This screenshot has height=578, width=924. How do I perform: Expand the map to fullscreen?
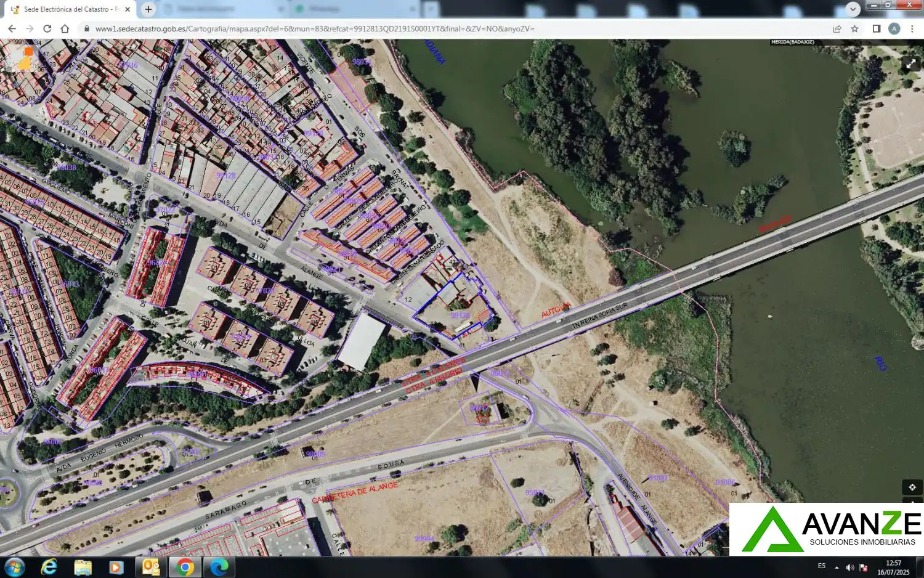(911, 64)
